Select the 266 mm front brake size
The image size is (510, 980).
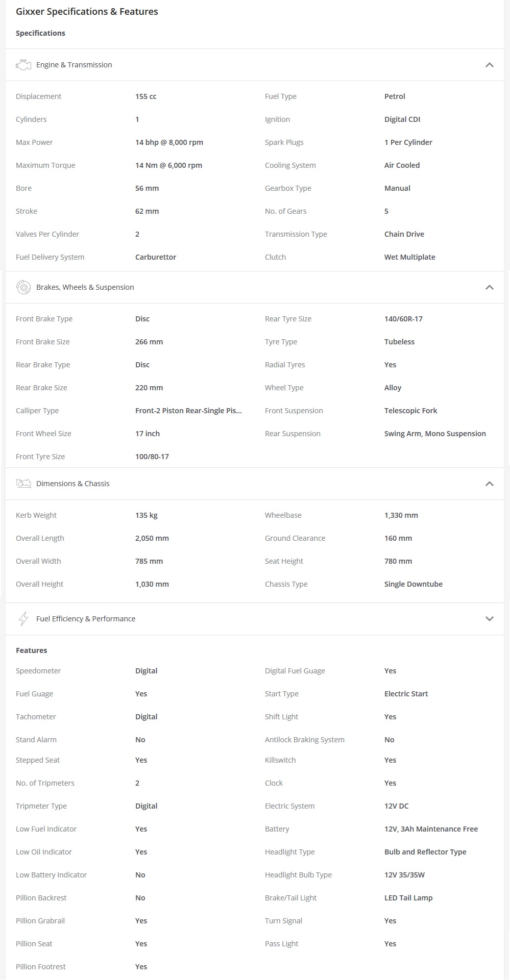pos(149,342)
